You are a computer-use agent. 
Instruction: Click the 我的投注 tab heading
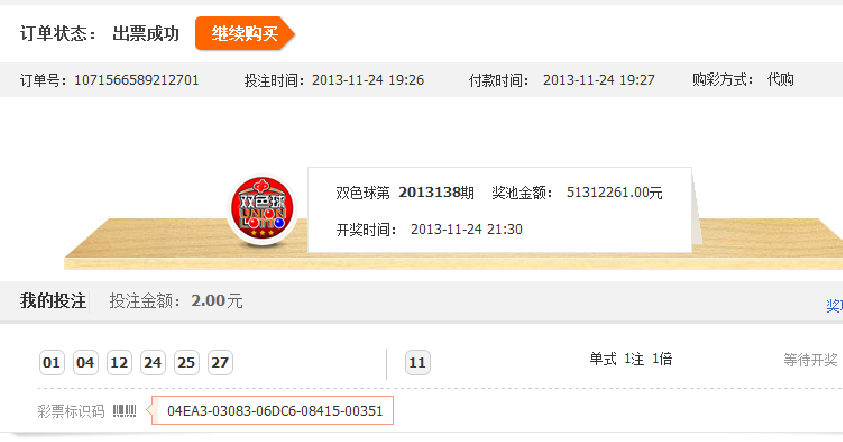click(x=53, y=301)
